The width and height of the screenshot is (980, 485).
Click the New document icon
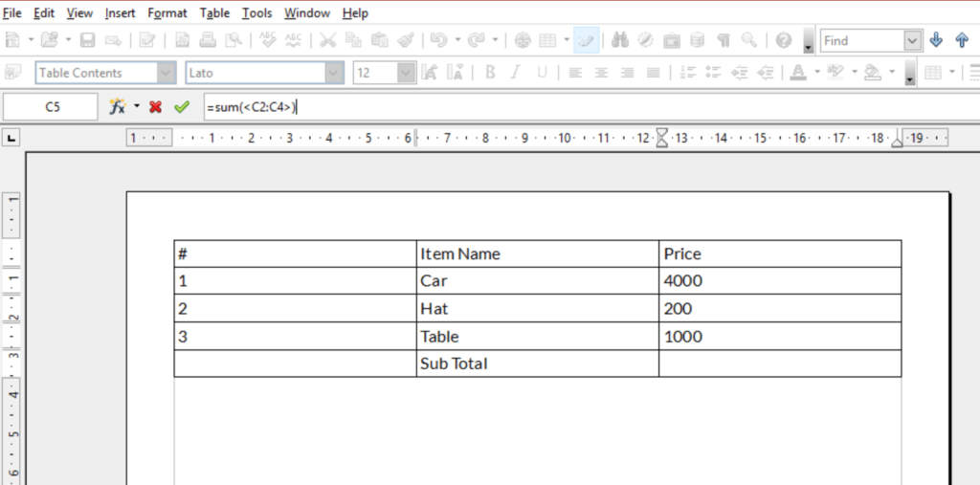(12, 40)
